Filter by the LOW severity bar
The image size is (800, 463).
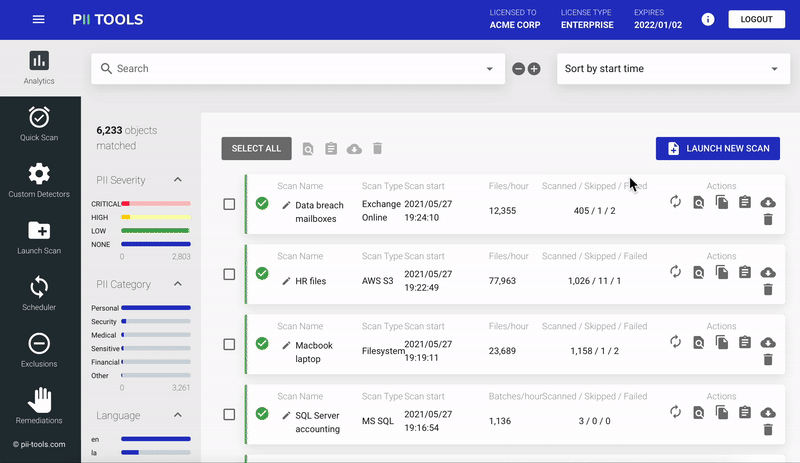(156, 231)
